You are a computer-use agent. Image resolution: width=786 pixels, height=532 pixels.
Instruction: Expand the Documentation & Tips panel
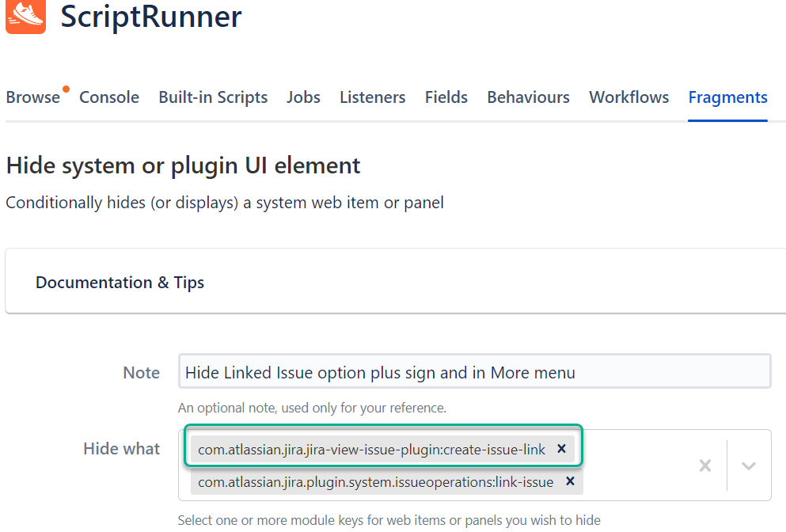(x=396, y=282)
